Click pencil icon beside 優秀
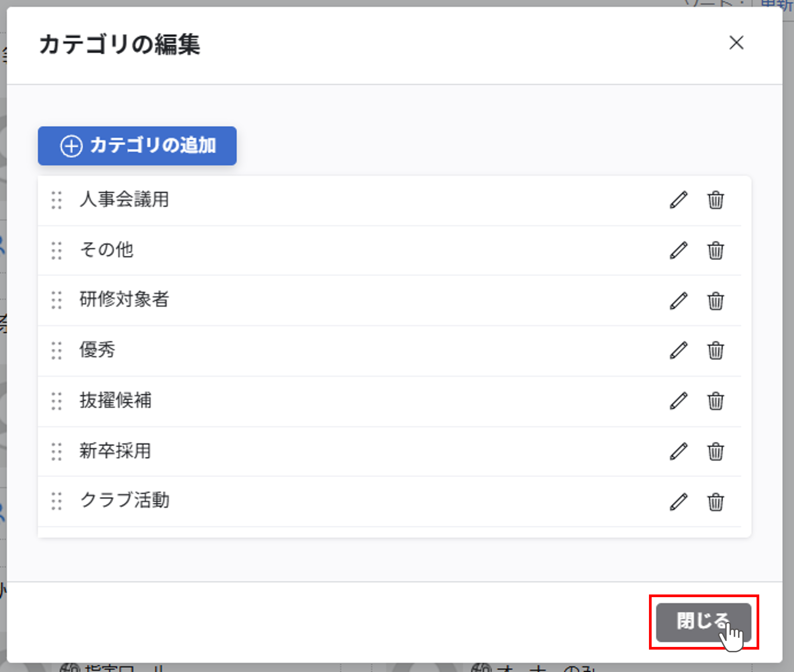Image resolution: width=794 pixels, height=672 pixels. [x=679, y=351]
